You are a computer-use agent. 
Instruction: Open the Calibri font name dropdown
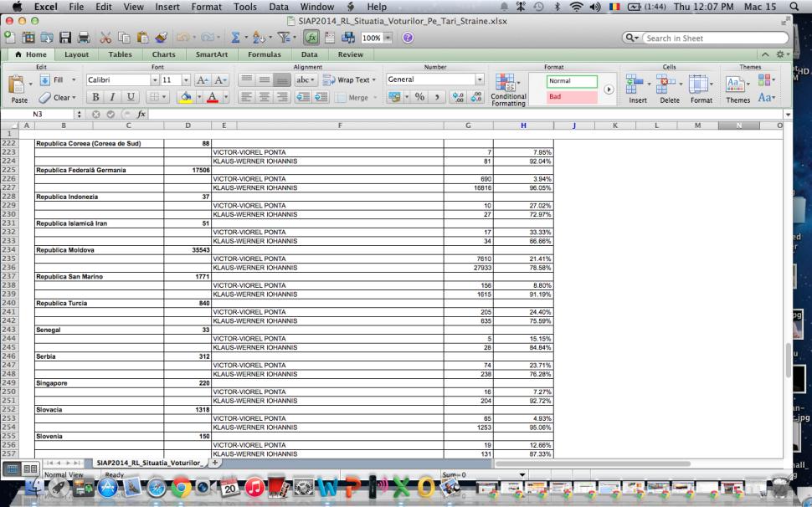click(154, 80)
